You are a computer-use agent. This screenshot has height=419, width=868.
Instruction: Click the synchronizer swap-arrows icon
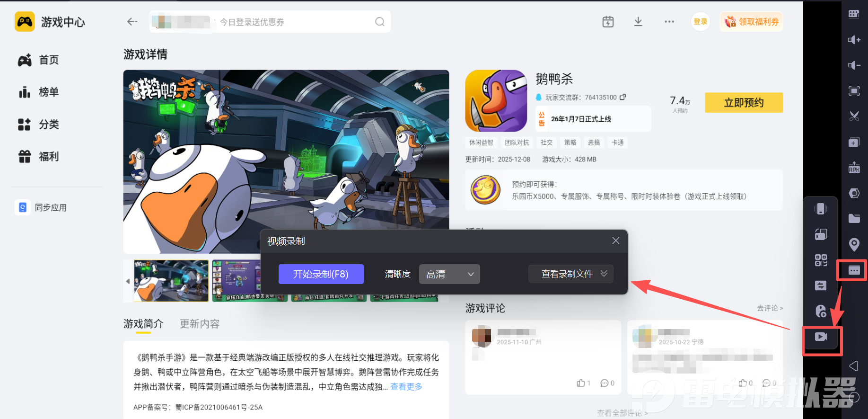(821, 285)
